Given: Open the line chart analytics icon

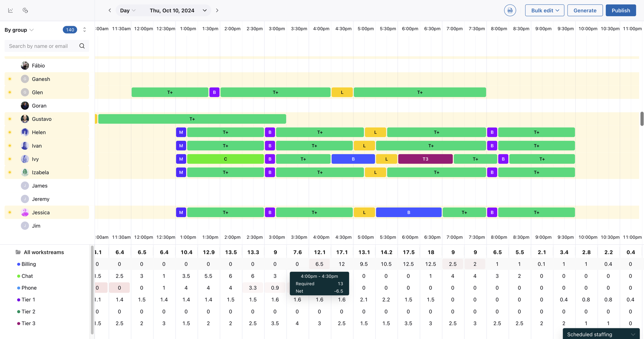Looking at the screenshot, I should coord(11,10).
